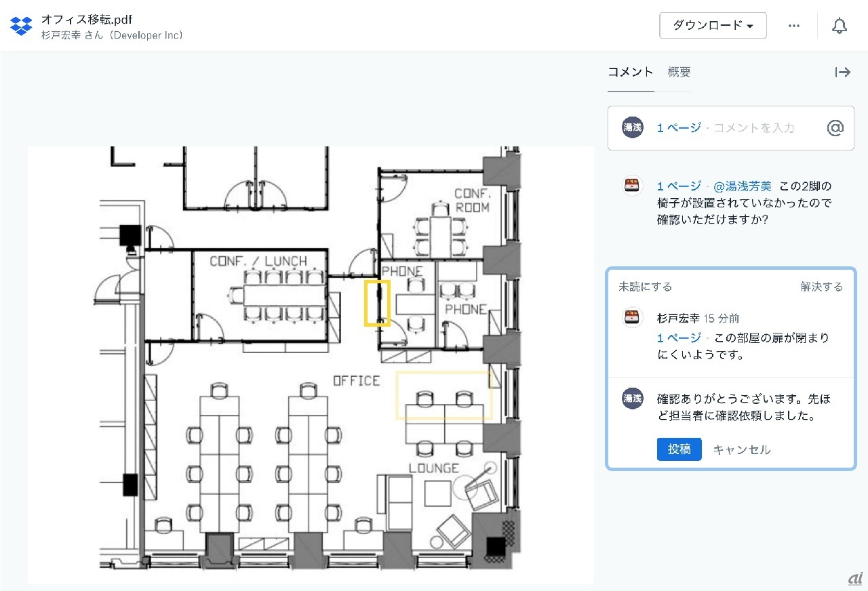
Task: Switch to the コメント tab
Action: tap(631, 73)
